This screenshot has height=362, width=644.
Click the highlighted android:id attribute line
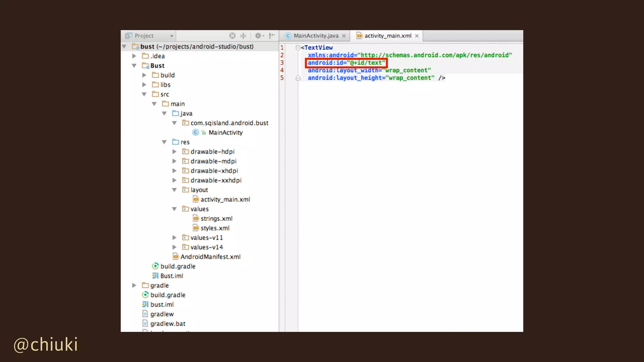[x=346, y=63]
